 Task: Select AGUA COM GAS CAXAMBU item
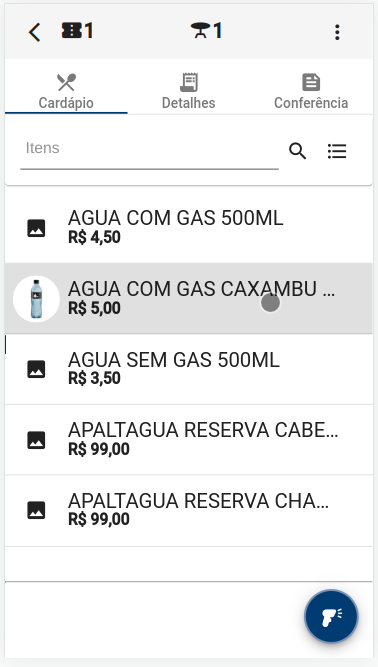(188, 298)
